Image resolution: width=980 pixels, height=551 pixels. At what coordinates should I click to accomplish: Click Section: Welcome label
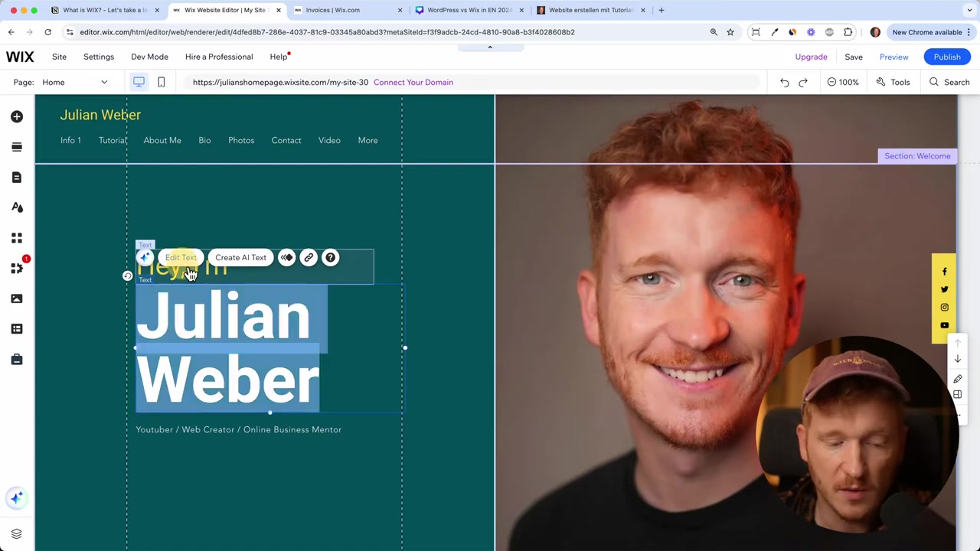(917, 156)
